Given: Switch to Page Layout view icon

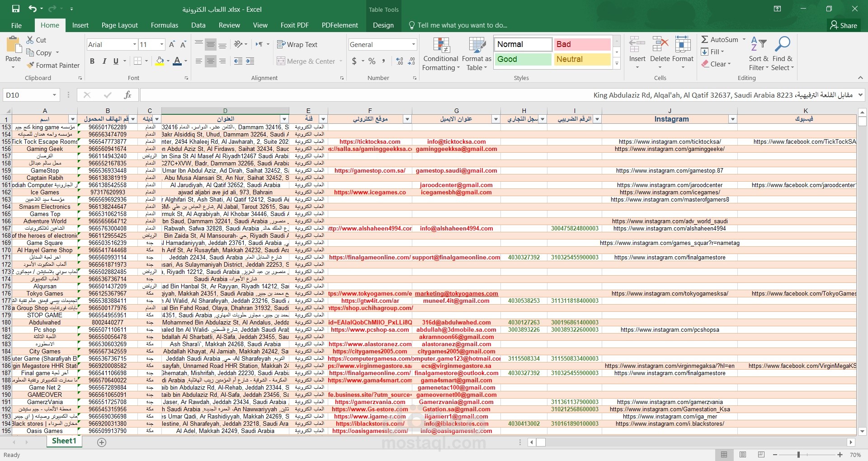Looking at the screenshot, I should tap(743, 455).
